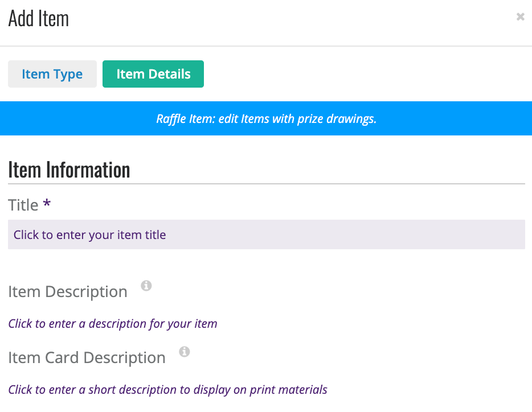532x412 pixels.
Task: Click the Title field label
Action: [23, 205]
